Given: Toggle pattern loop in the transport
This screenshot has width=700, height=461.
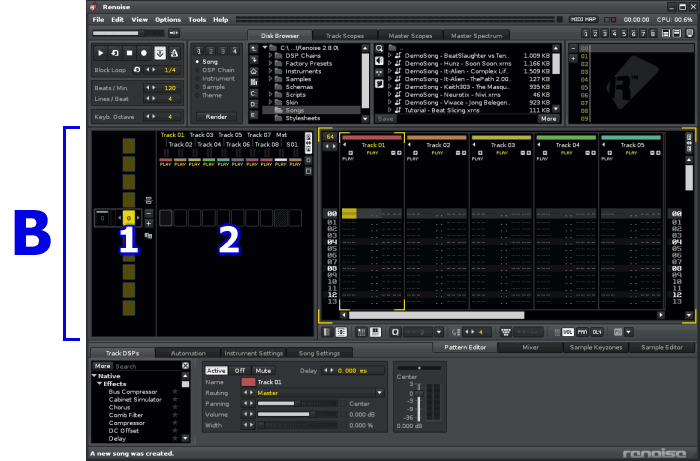Looking at the screenshot, I should (x=115, y=53).
